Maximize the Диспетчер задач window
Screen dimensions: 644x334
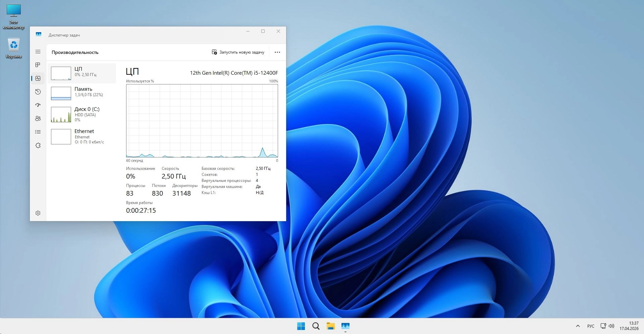click(263, 31)
